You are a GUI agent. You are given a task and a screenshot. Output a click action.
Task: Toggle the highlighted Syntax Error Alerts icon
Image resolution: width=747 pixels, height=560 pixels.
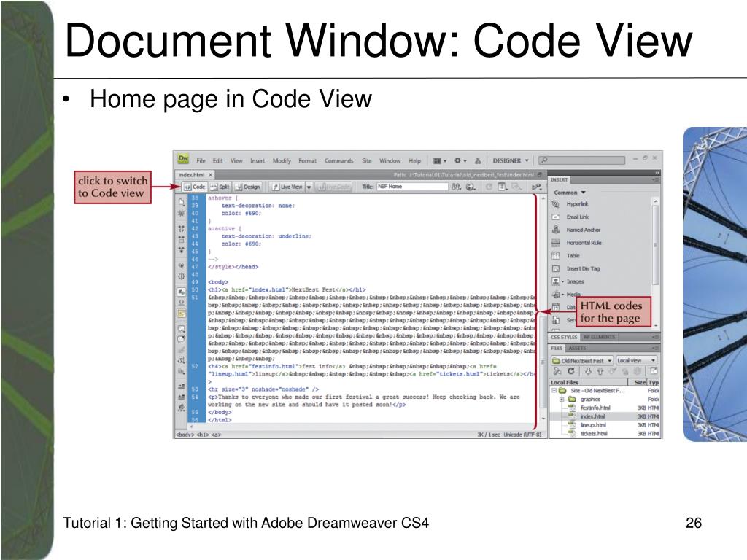182,314
